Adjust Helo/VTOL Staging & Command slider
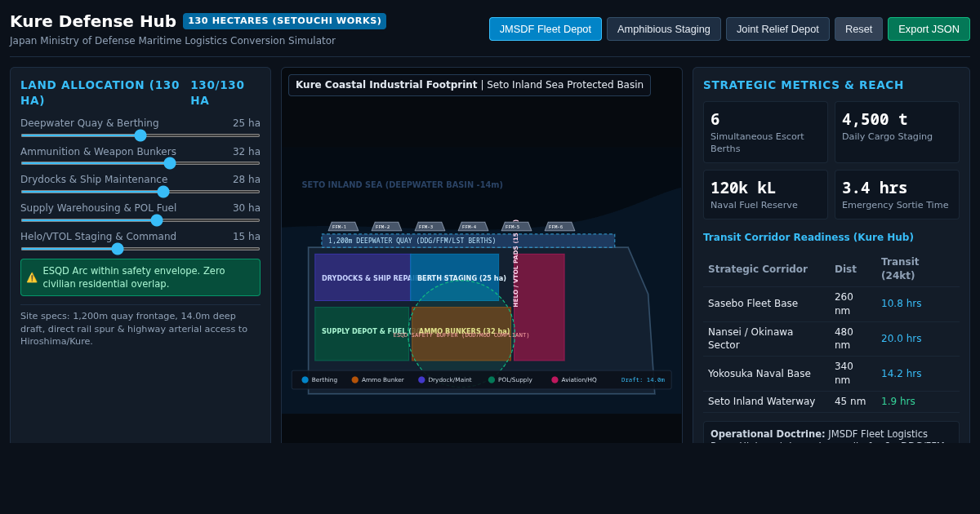This screenshot has height=514, width=980. pyautogui.click(x=140, y=248)
